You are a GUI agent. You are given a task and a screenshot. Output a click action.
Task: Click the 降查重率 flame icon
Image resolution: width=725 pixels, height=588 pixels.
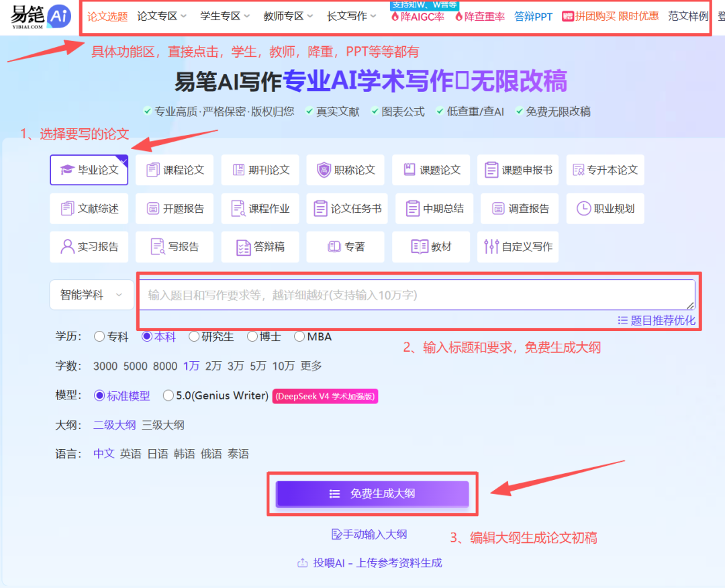pyautogui.click(x=458, y=17)
